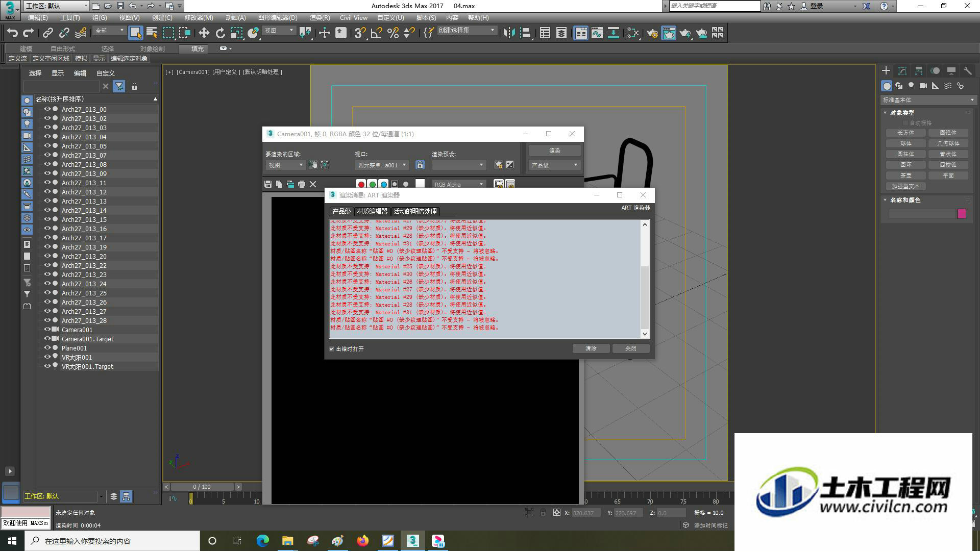Click 关闭 in render message window
Screen dimensions: 980x552
pos(630,348)
